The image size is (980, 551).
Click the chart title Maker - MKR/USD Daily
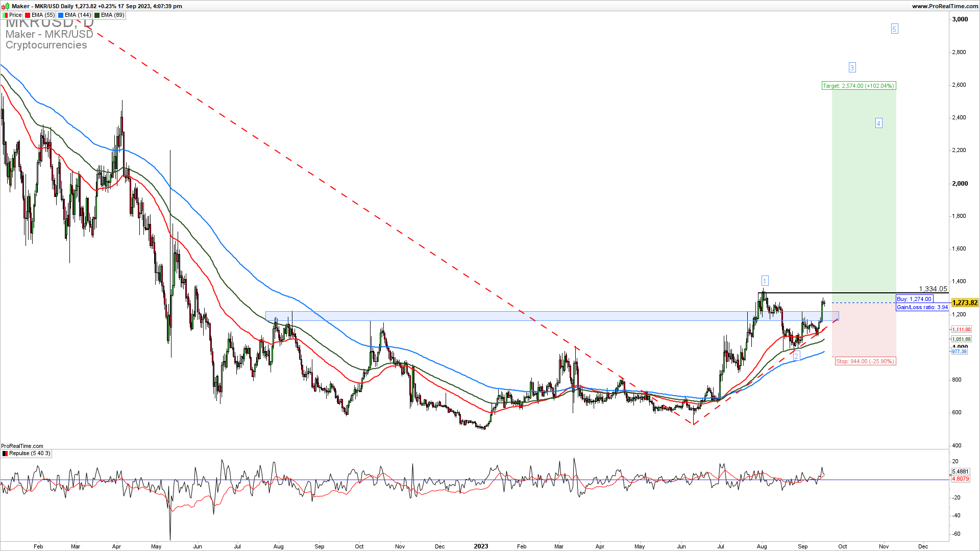(42, 6)
